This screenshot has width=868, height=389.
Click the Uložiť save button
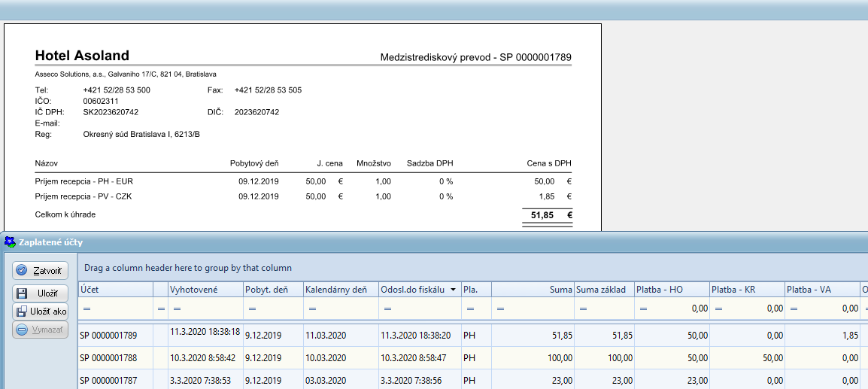coord(41,293)
